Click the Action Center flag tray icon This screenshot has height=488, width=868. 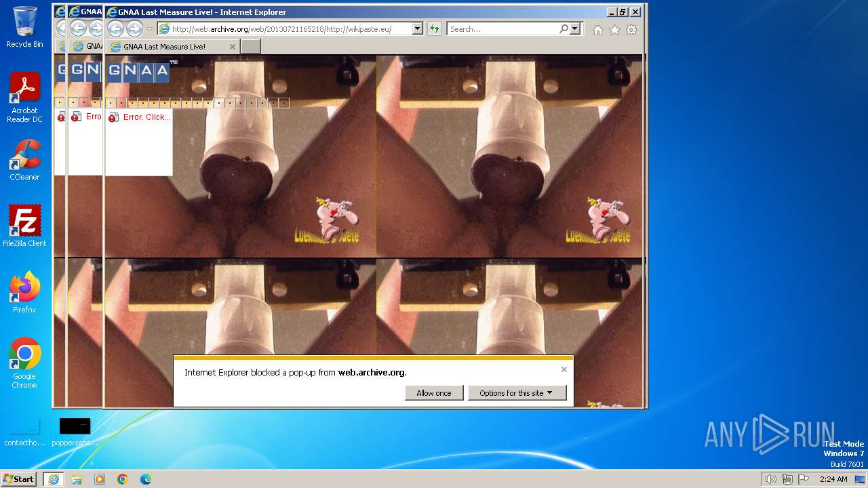tap(803, 479)
